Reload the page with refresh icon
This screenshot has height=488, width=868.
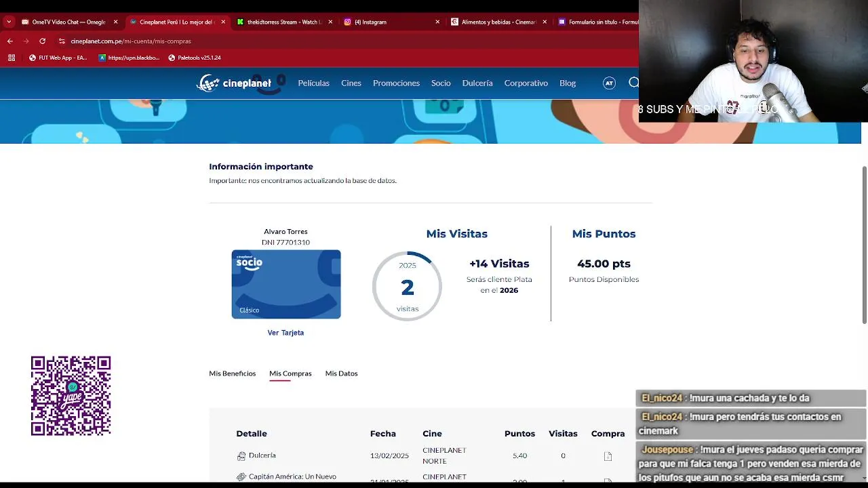42,41
